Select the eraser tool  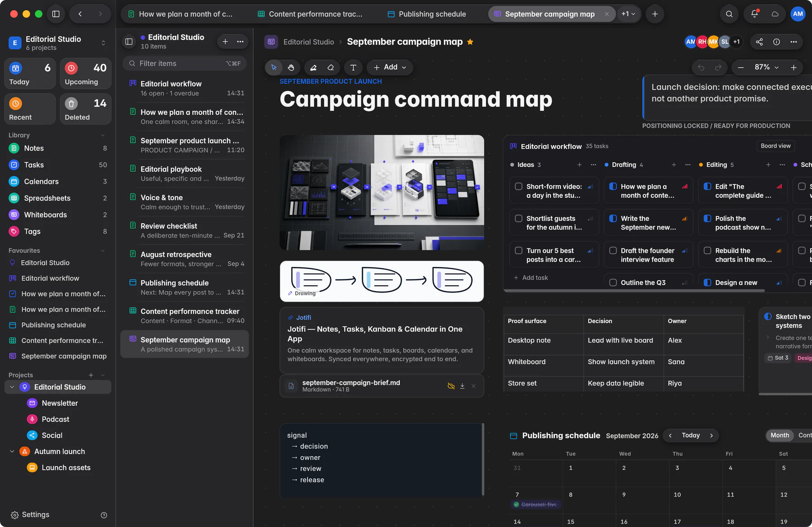point(331,67)
